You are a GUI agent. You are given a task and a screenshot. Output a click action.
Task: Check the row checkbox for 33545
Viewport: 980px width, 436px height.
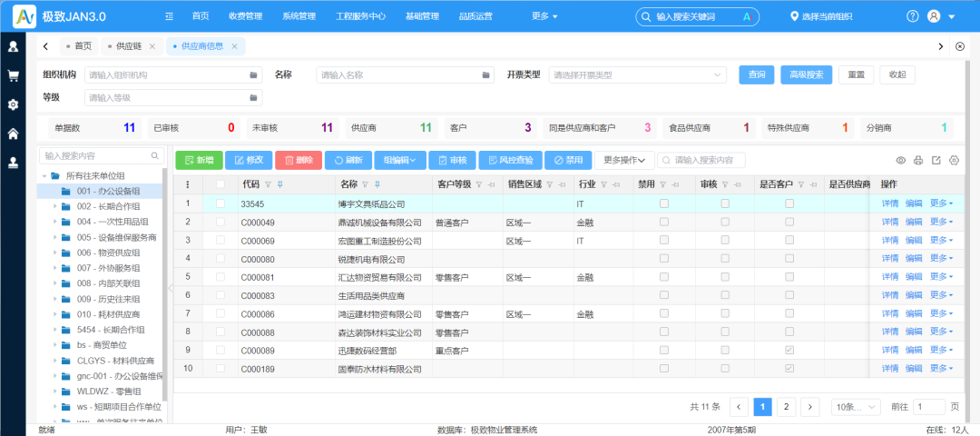click(220, 203)
